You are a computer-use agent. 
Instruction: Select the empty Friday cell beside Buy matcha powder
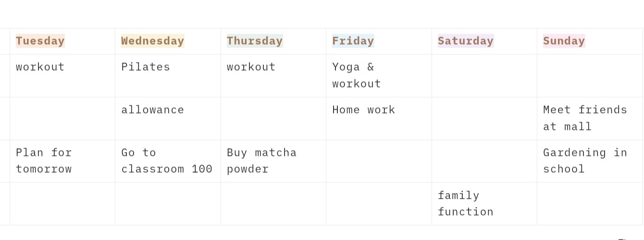click(x=378, y=161)
